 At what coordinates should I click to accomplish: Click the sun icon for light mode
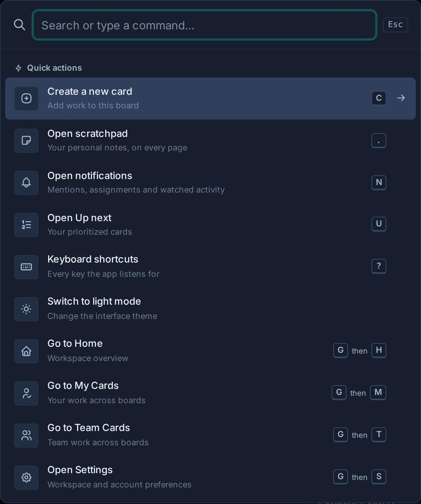click(x=26, y=309)
